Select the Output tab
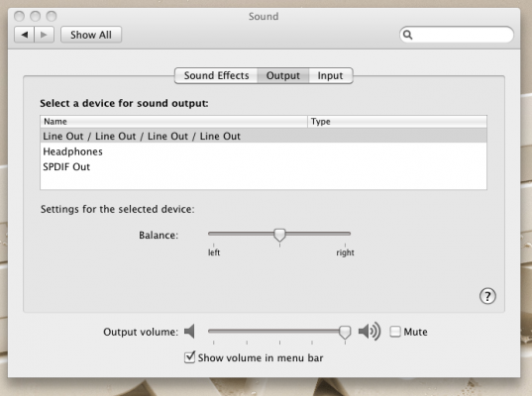Image resolution: width=532 pixels, height=396 pixels. click(283, 75)
